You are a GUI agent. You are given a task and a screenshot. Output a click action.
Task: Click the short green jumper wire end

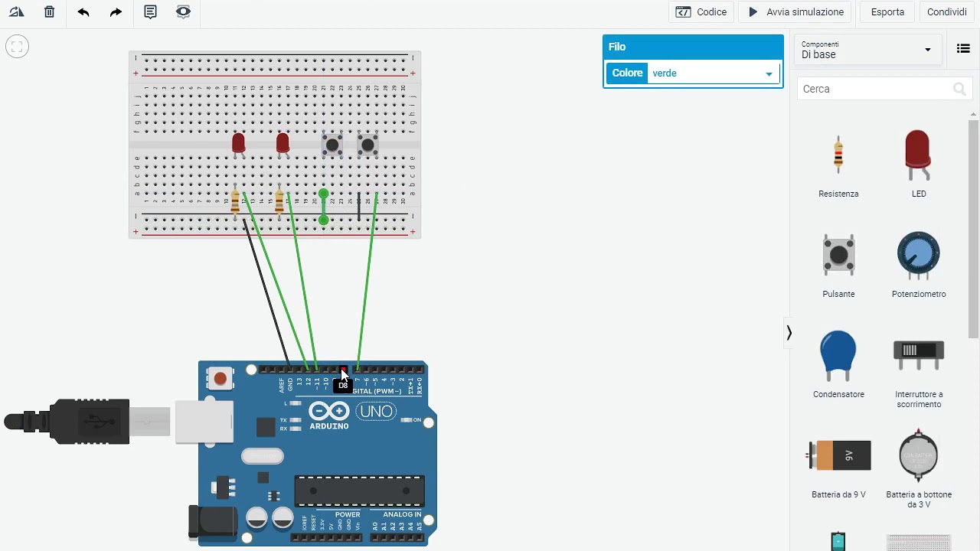point(324,220)
